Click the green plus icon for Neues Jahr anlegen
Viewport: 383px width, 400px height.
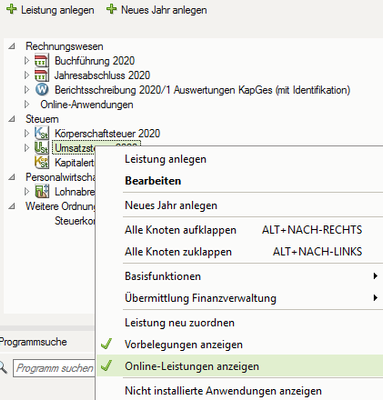(112, 9)
